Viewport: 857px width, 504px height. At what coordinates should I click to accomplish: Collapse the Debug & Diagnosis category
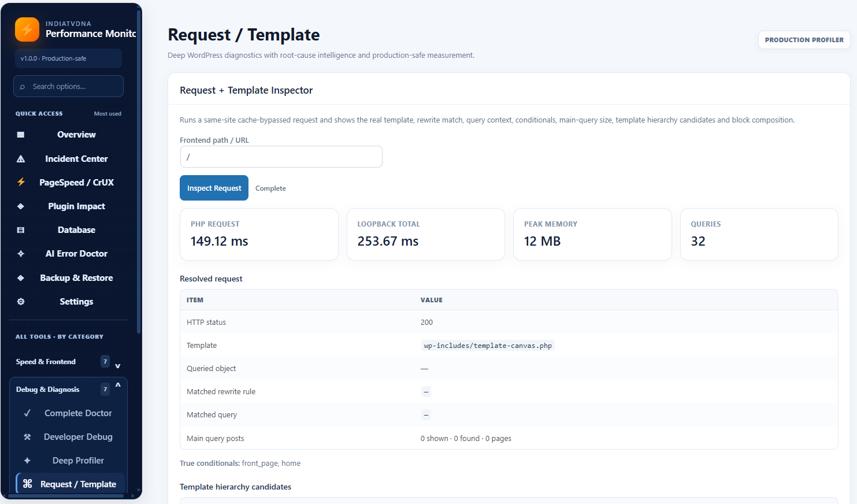click(68, 390)
